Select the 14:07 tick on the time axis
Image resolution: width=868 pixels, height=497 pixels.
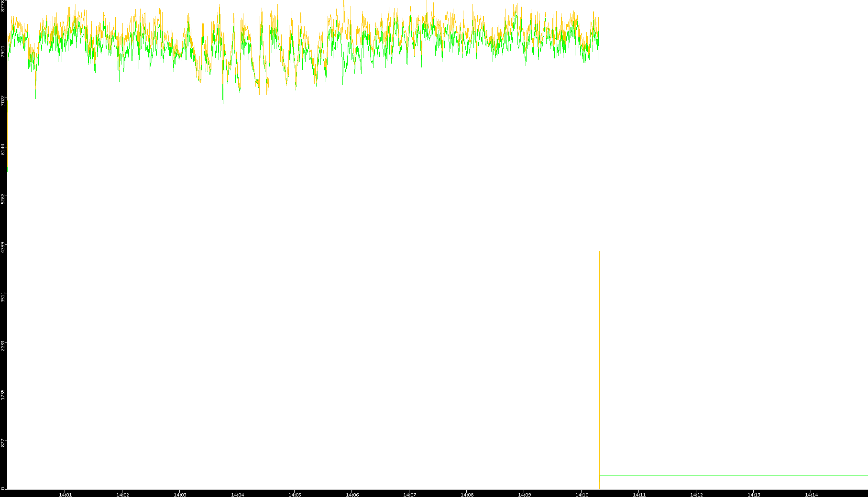(x=409, y=495)
